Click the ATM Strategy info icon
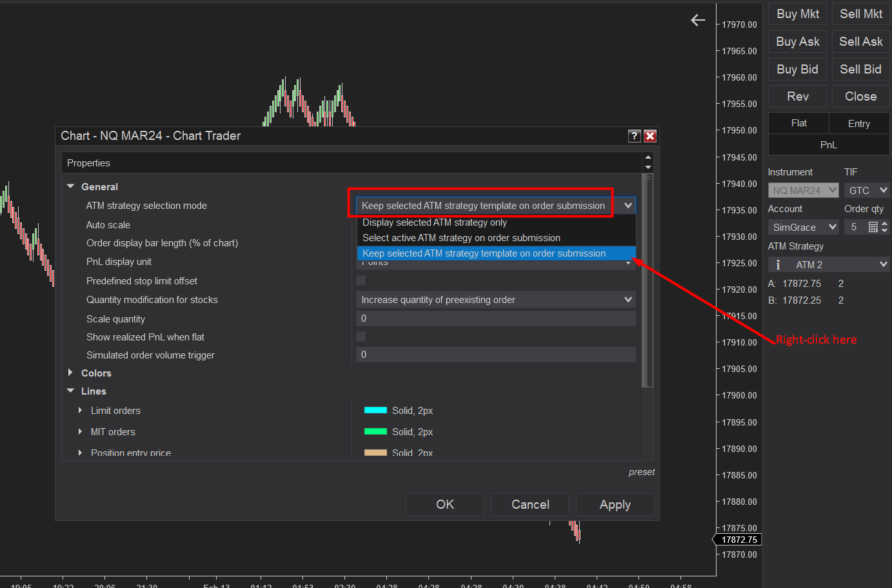Screen dimensions: 892x588 pos(778,265)
